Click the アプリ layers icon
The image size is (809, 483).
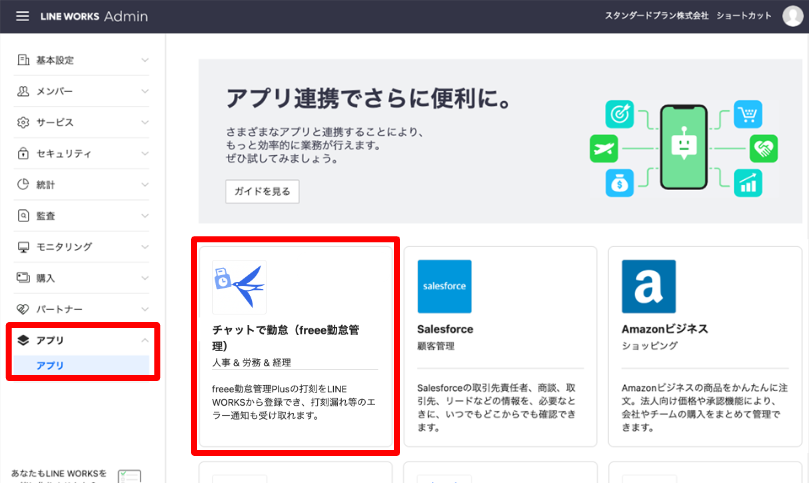[x=23, y=340]
